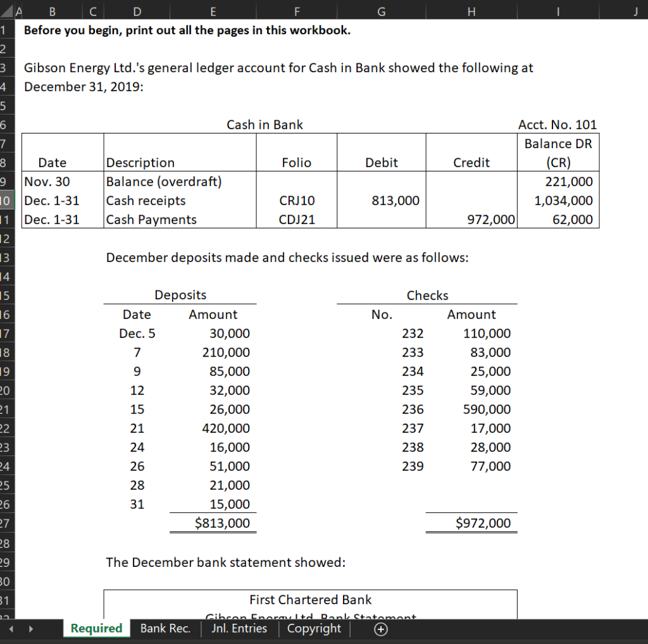The image size is (648, 644).
Task: Select the 25,000 check amount
Action: (471, 371)
